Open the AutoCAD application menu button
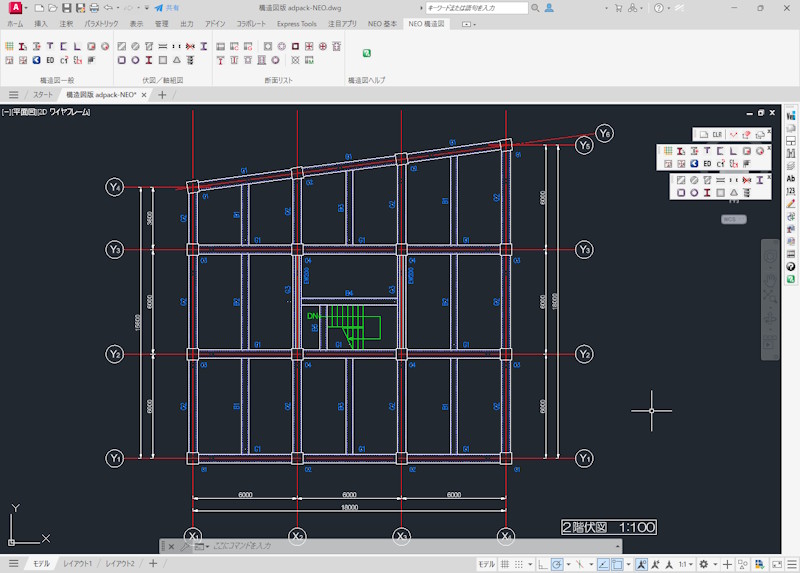This screenshot has height=573, width=800. [x=15, y=8]
